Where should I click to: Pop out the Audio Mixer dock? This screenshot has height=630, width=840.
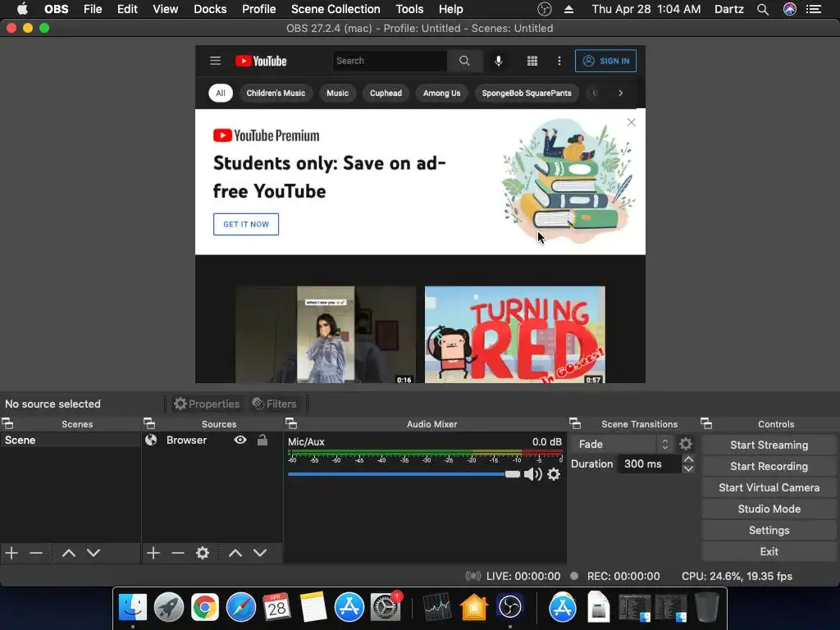[x=291, y=424]
